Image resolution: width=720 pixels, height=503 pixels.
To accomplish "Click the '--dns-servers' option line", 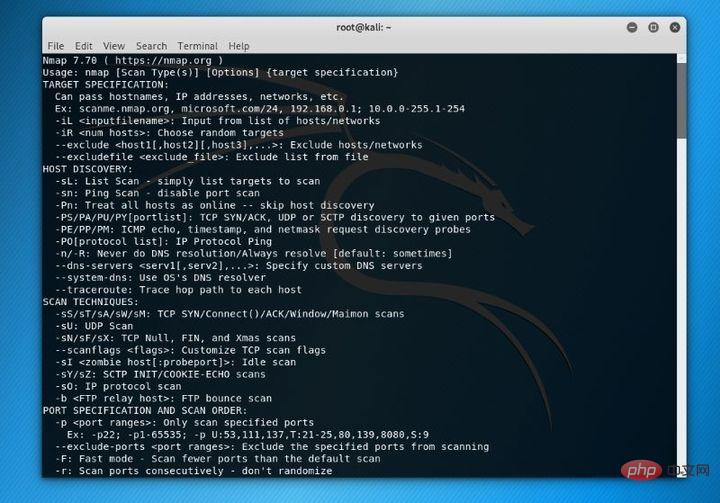I will [239, 266].
